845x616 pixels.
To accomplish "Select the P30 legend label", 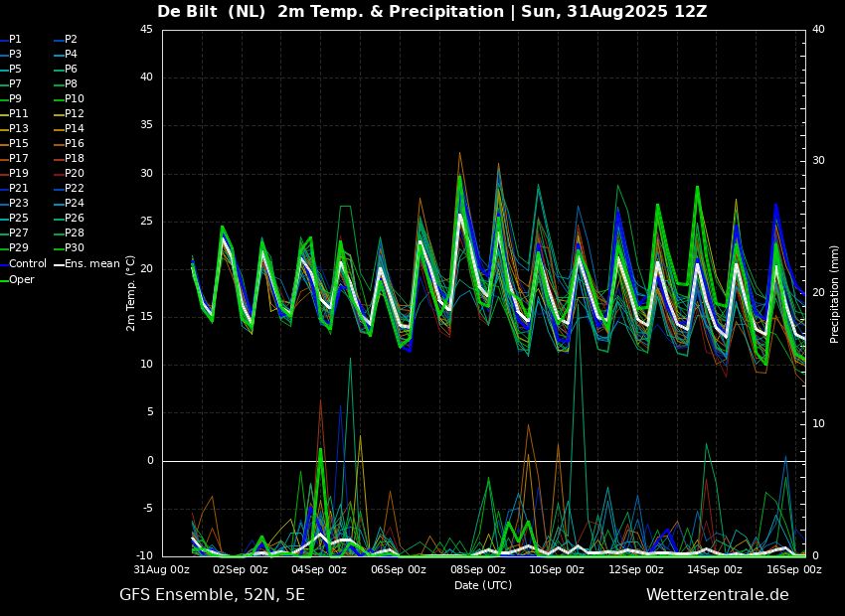I will click(x=75, y=247).
